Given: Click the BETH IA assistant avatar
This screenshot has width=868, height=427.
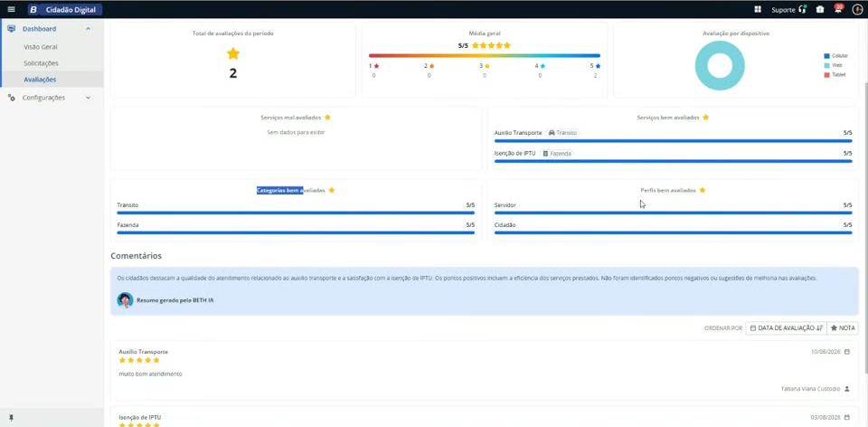Looking at the screenshot, I should pyautogui.click(x=125, y=300).
